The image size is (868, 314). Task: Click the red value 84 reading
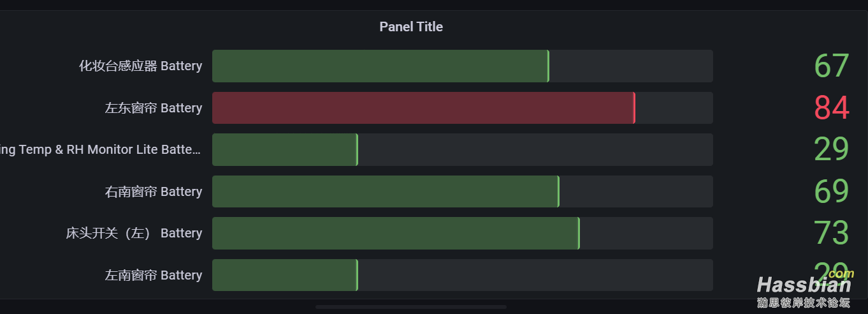click(832, 108)
